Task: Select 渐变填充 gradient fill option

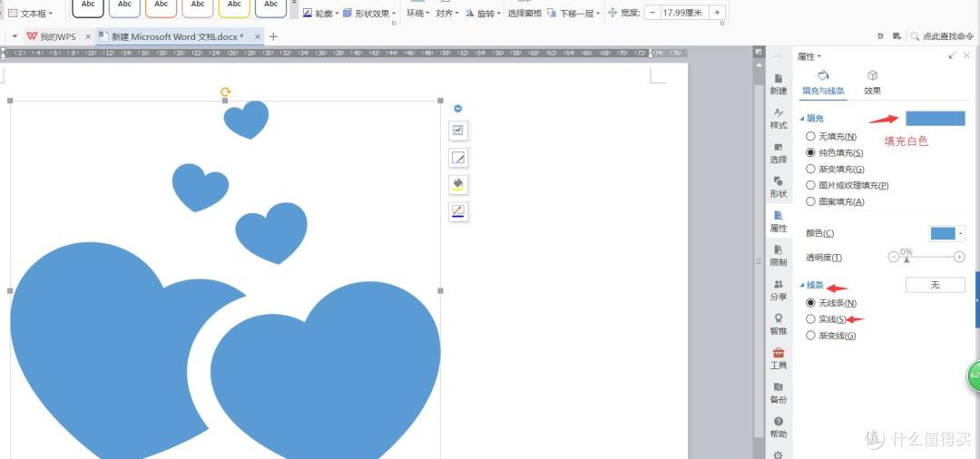Action: click(x=835, y=169)
